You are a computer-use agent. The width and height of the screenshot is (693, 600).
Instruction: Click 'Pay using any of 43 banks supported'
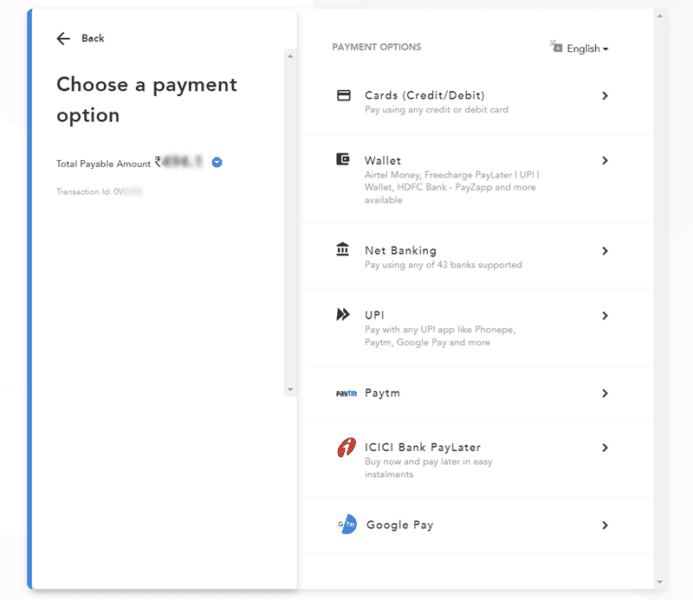tap(443, 265)
